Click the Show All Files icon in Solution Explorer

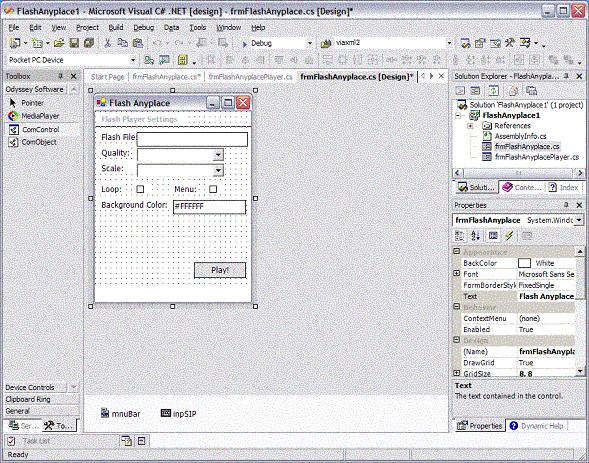(513, 91)
